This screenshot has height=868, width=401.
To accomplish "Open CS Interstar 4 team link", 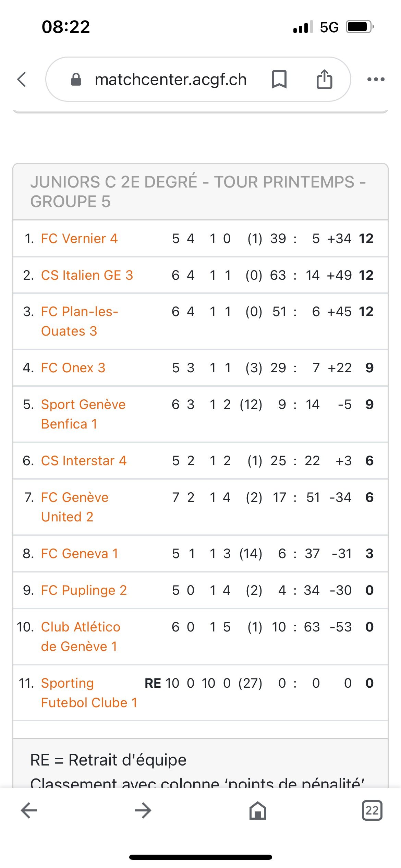I will pos(84,460).
